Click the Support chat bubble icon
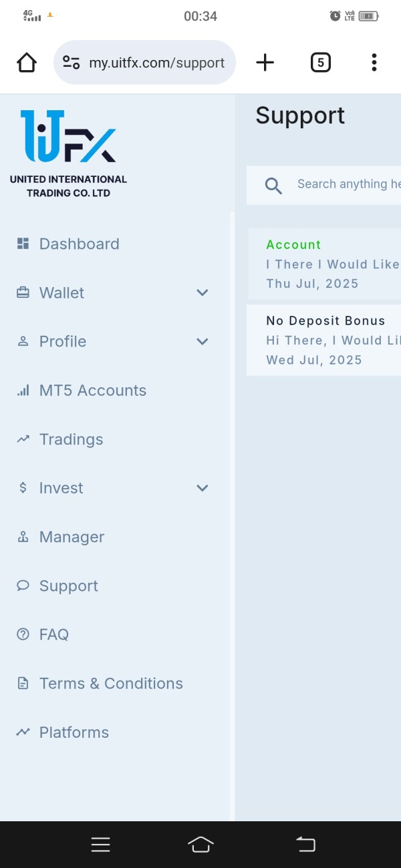The width and height of the screenshot is (401, 868). tap(23, 586)
